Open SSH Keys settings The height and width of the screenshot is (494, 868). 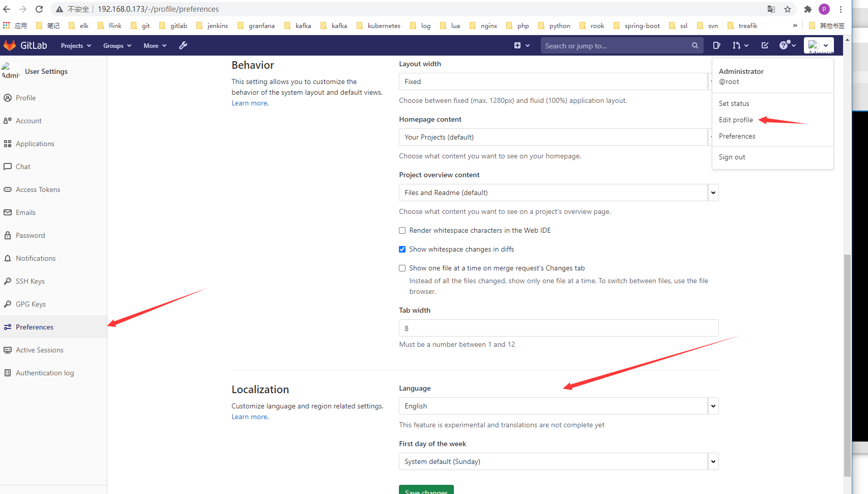[53, 281]
